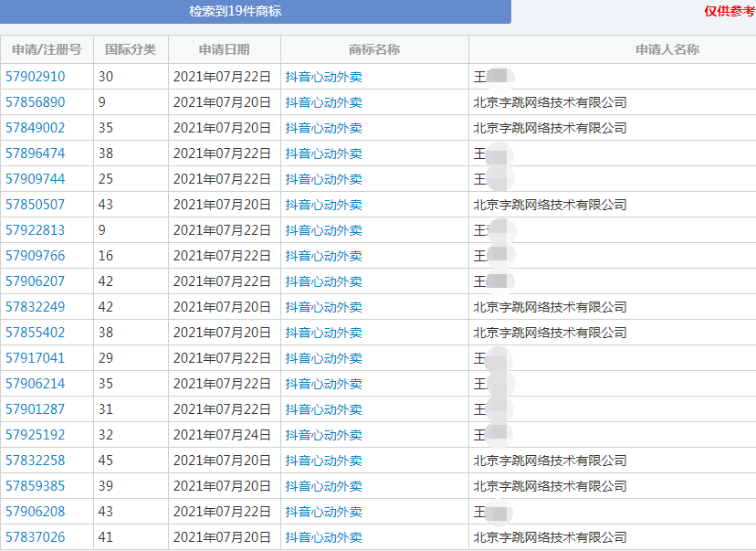Open application number 57909744
Image resolution: width=756 pixels, height=551 pixels.
point(36,179)
